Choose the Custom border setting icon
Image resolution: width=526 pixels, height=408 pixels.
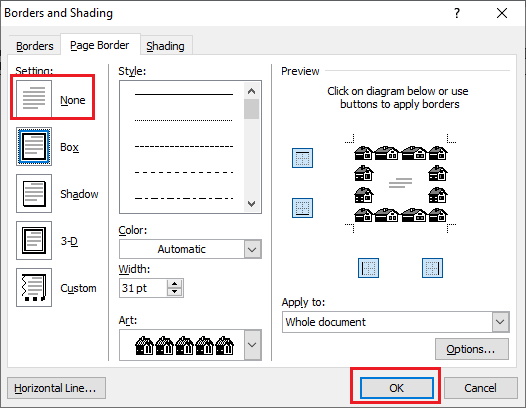34,287
